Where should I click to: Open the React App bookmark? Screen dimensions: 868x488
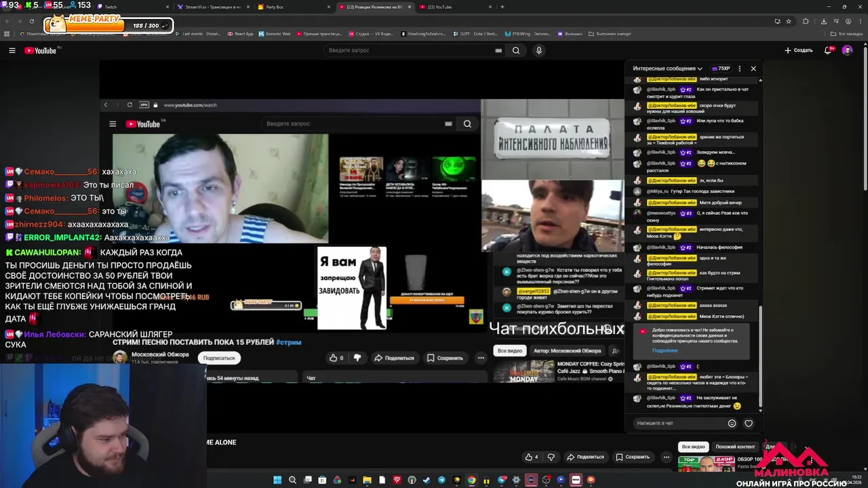click(240, 34)
